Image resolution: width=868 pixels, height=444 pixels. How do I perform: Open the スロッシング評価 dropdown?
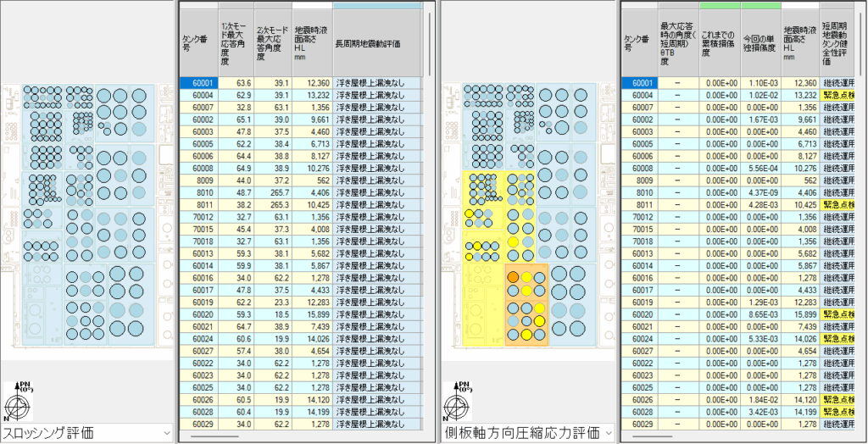tap(86, 433)
